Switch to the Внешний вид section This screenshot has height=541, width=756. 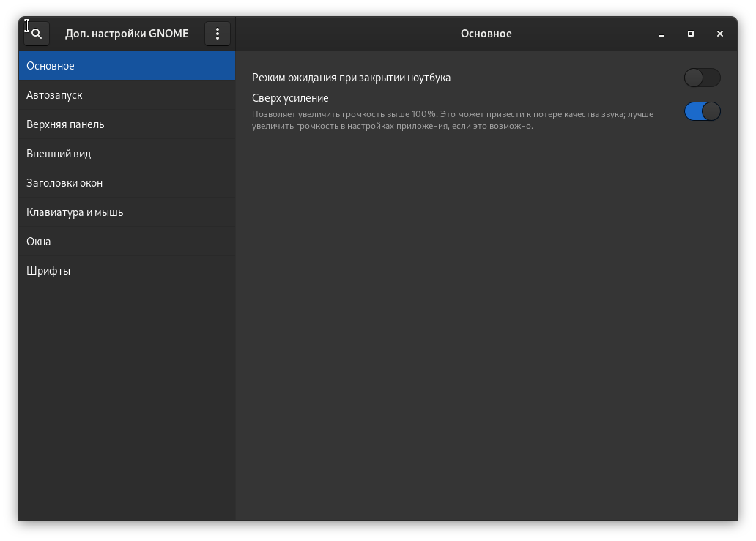pos(127,154)
